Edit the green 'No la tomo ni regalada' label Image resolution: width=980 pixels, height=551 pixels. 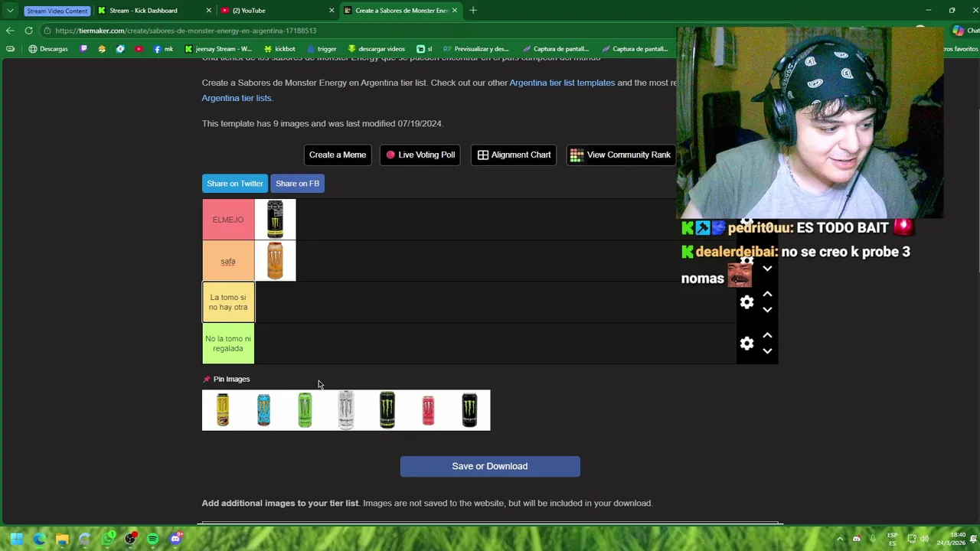[x=228, y=344]
